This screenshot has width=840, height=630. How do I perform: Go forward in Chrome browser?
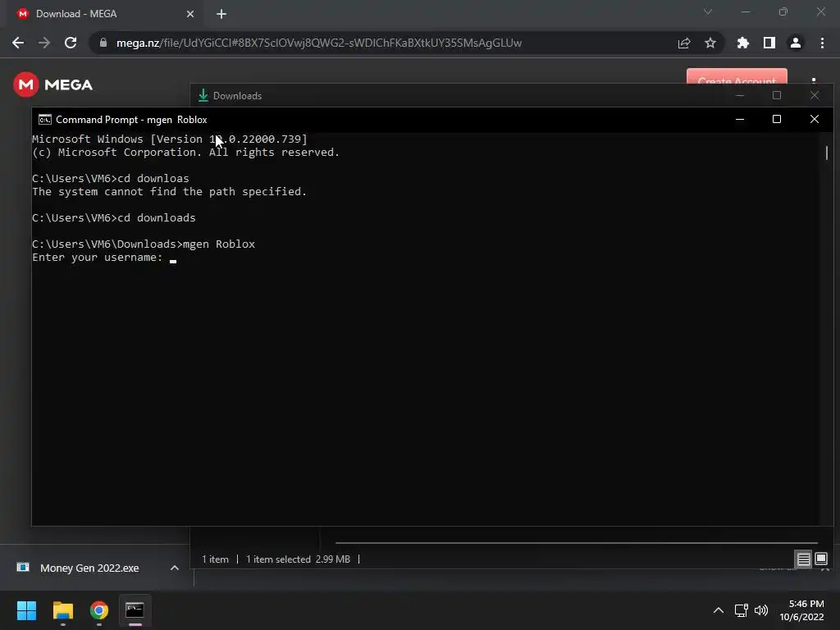pos(44,43)
